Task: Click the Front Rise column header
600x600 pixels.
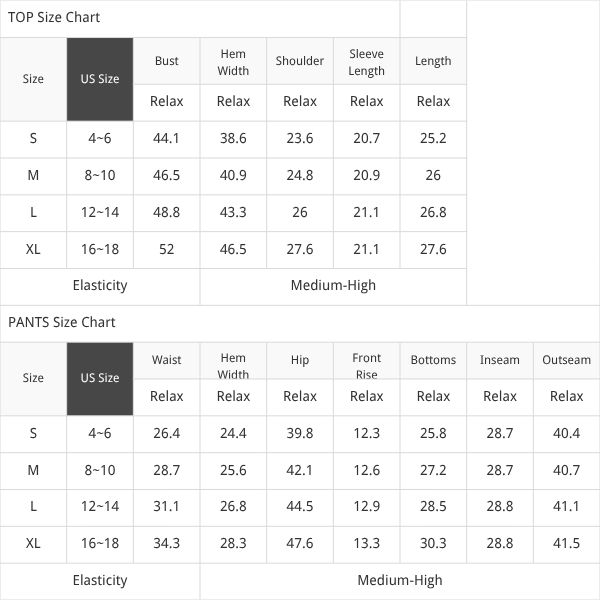Action: click(x=367, y=366)
